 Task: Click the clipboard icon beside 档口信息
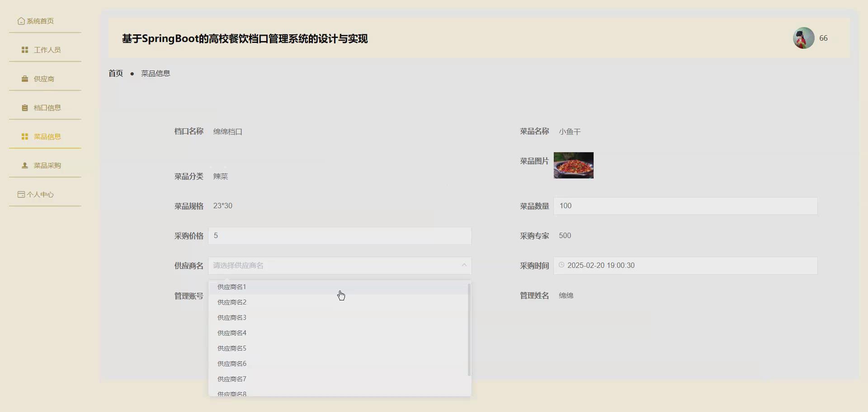click(x=25, y=108)
